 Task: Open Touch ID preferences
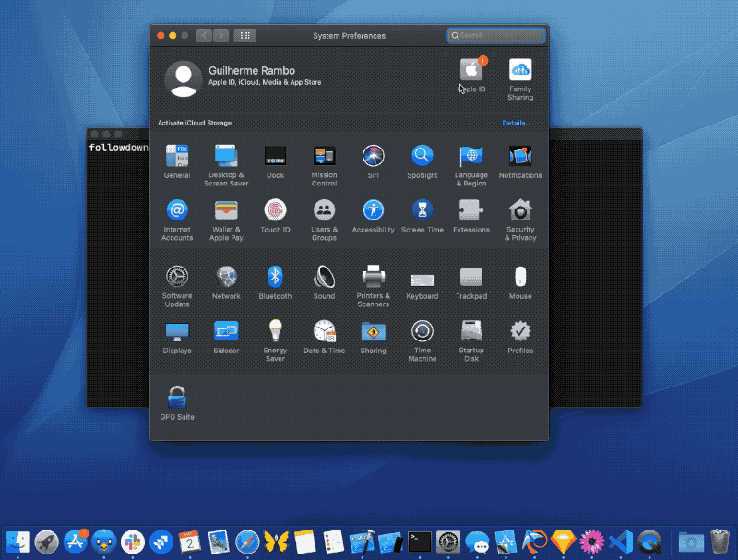pos(275,210)
